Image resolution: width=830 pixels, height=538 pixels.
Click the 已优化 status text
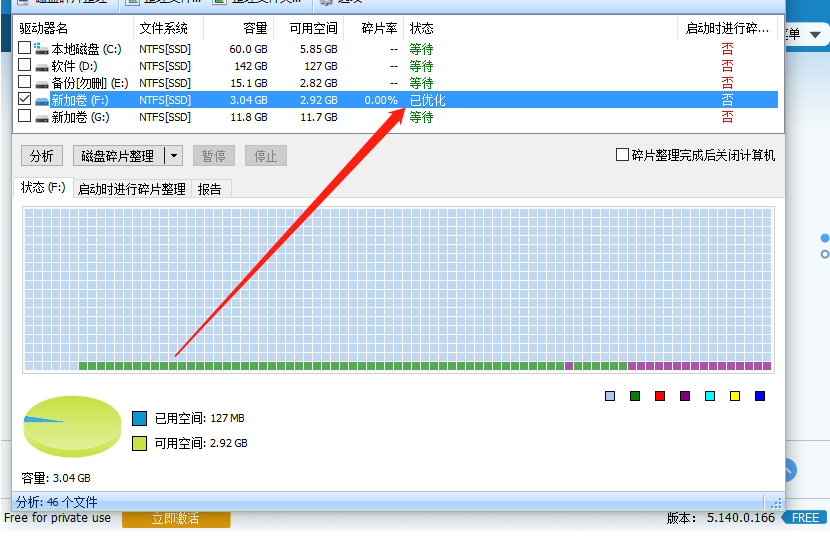point(428,100)
